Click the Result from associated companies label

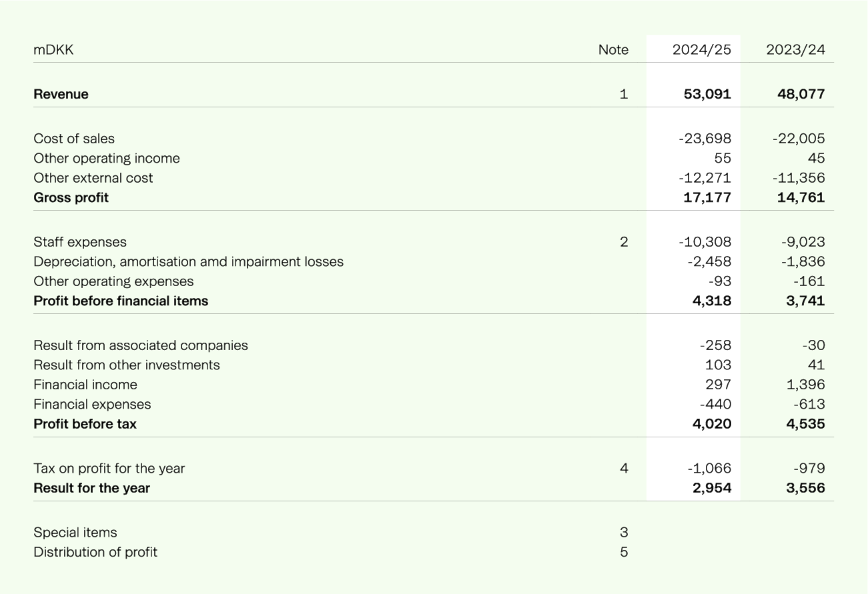[140, 345]
